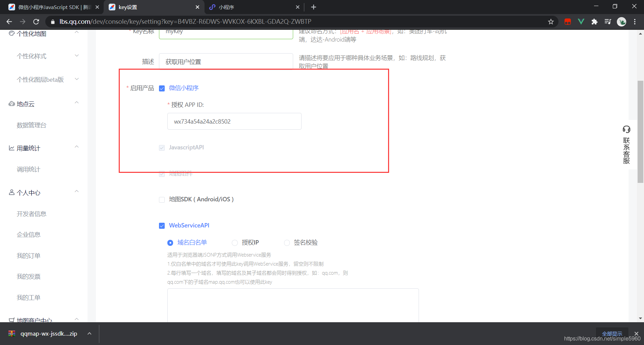Viewport: 644px width, 345px height.
Task: Click the WebServiceAPI label link
Action: [x=189, y=225]
